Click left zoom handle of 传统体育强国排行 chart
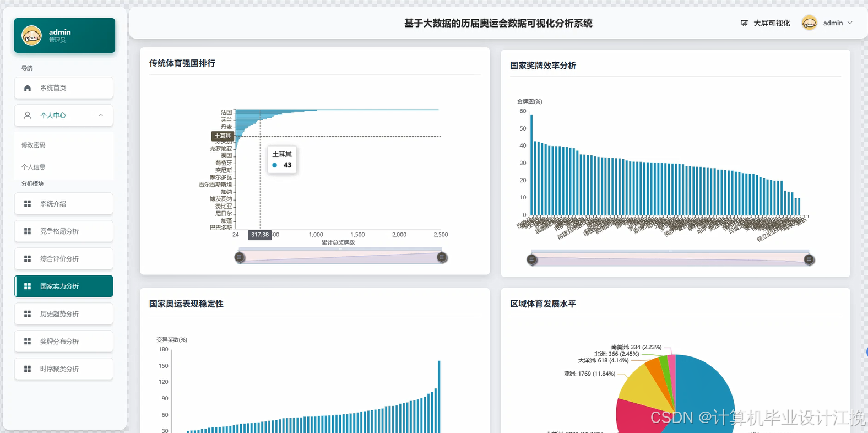This screenshot has height=433, width=868. point(240,257)
